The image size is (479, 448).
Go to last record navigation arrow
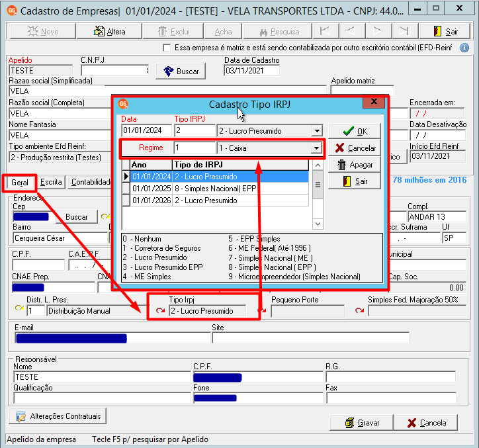[x=404, y=31]
